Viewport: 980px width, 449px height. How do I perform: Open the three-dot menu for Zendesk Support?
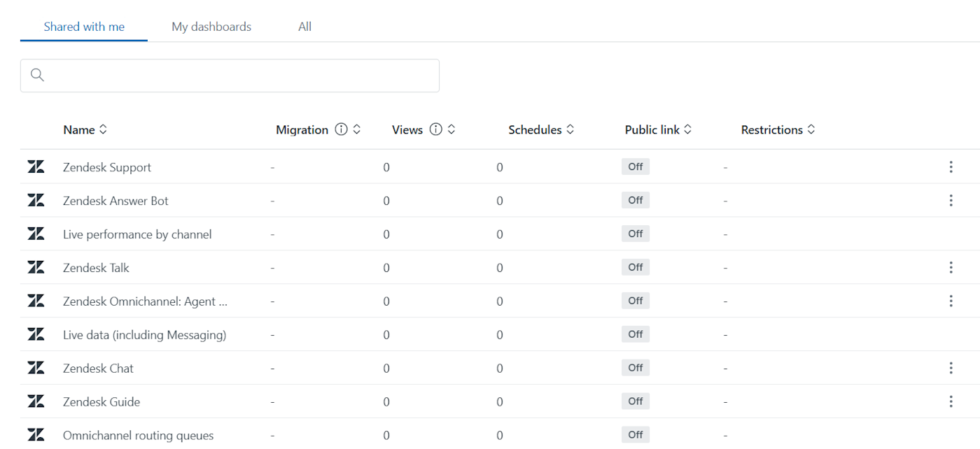click(951, 166)
